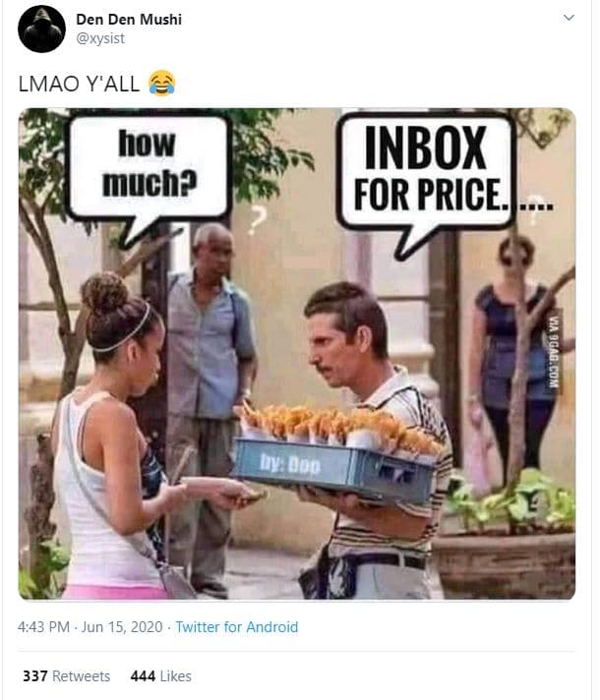View the 337 Retweets list
The image size is (600, 700).
[66, 675]
